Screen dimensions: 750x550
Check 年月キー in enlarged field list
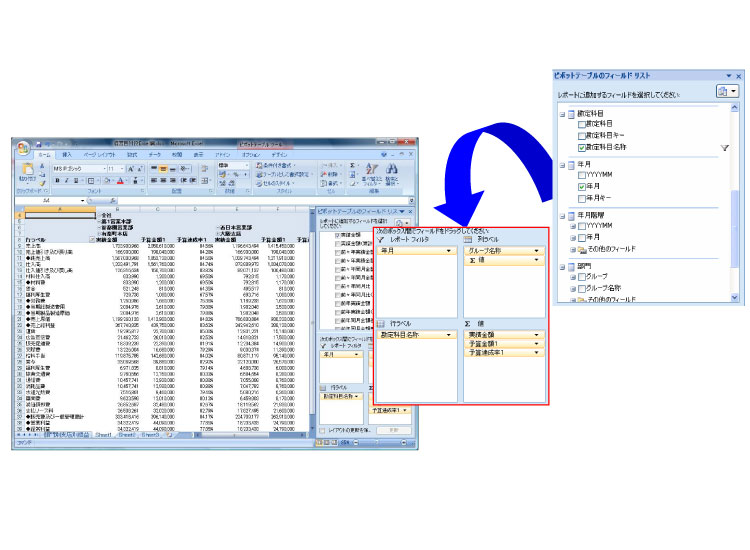coord(582,198)
